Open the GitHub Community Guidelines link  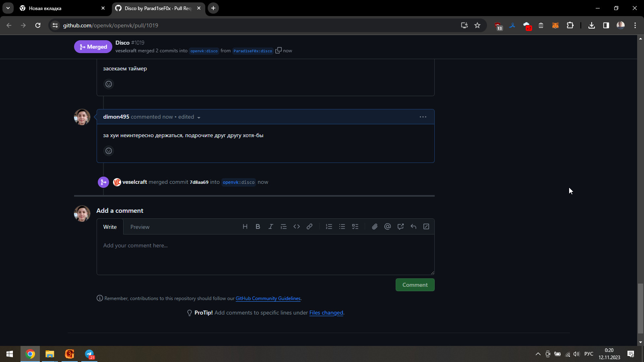pyautogui.click(x=268, y=298)
